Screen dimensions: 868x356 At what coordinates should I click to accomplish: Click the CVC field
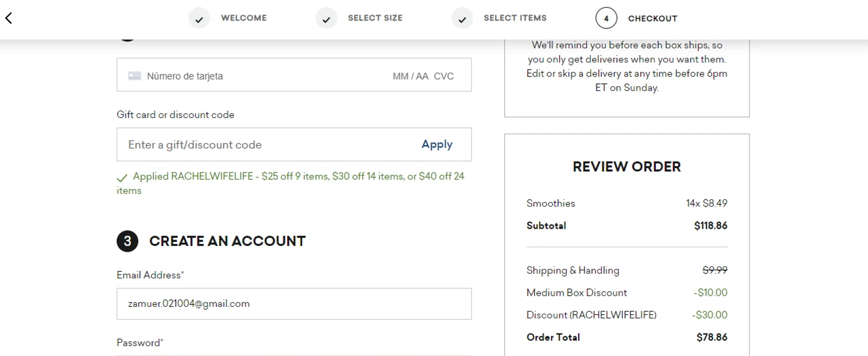[444, 76]
